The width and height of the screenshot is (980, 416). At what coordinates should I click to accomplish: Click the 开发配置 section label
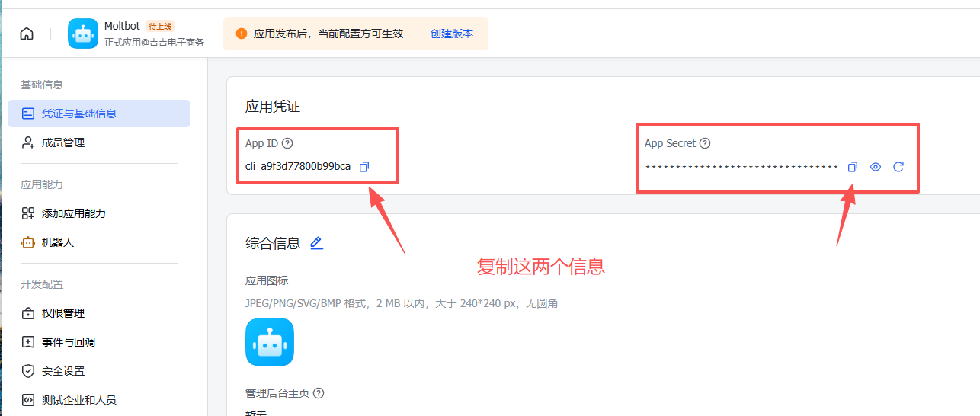pyautogui.click(x=42, y=284)
